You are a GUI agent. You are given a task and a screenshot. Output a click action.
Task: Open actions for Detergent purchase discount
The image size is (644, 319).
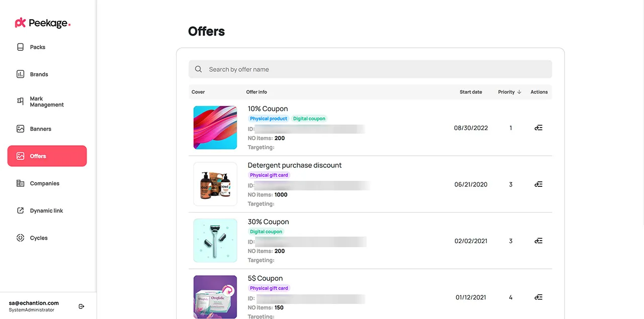[538, 184]
